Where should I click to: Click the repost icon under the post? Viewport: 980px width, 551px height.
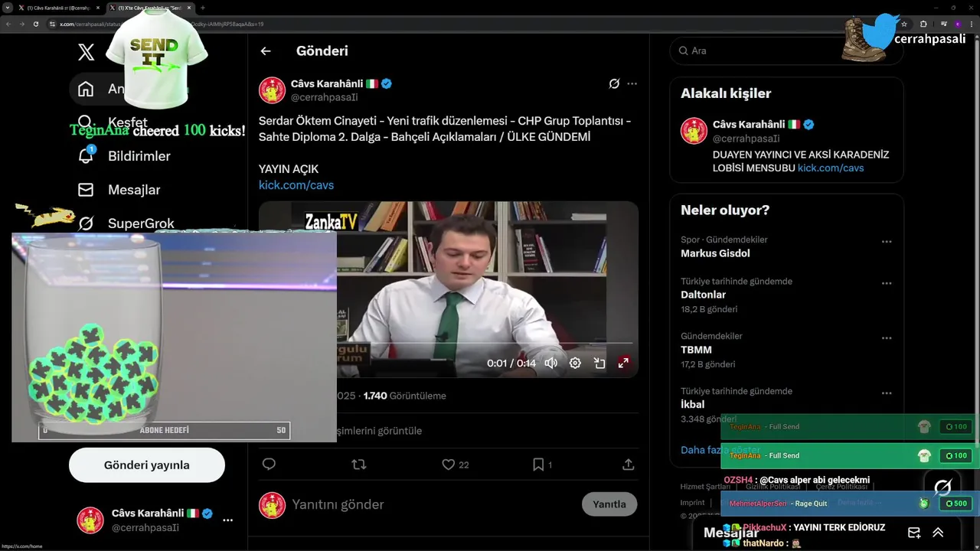pos(358,465)
